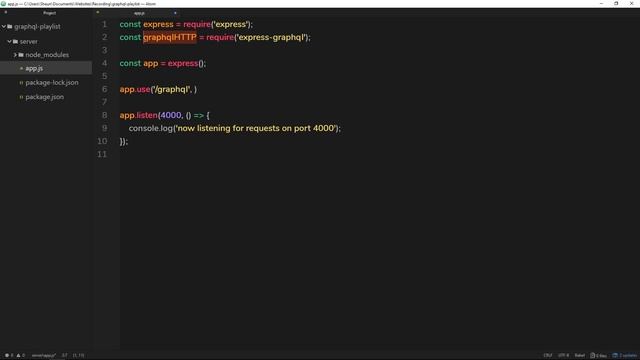Change Babel grammar in status bar
640x360 pixels.
(x=580, y=356)
